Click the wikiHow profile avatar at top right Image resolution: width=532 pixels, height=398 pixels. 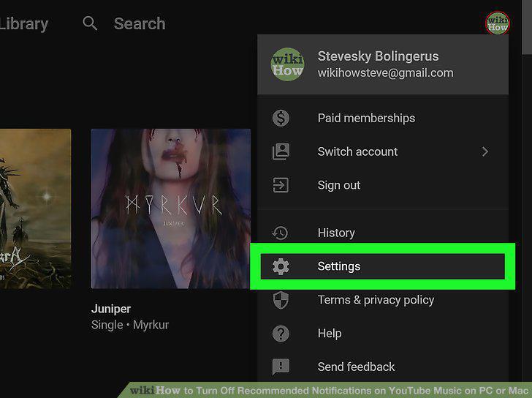coord(498,23)
